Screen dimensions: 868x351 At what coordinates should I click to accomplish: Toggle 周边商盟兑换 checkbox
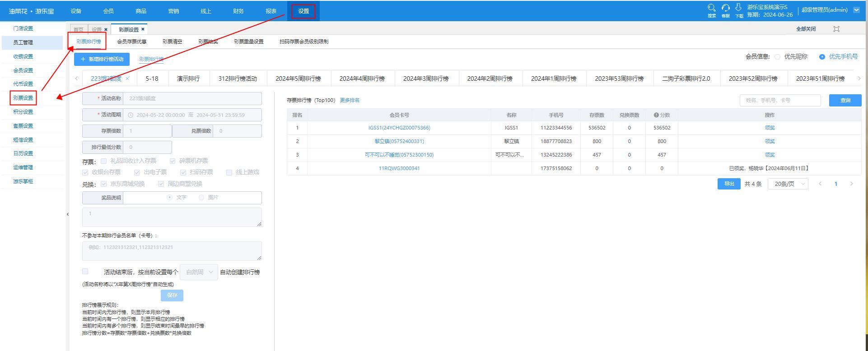click(161, 184)
